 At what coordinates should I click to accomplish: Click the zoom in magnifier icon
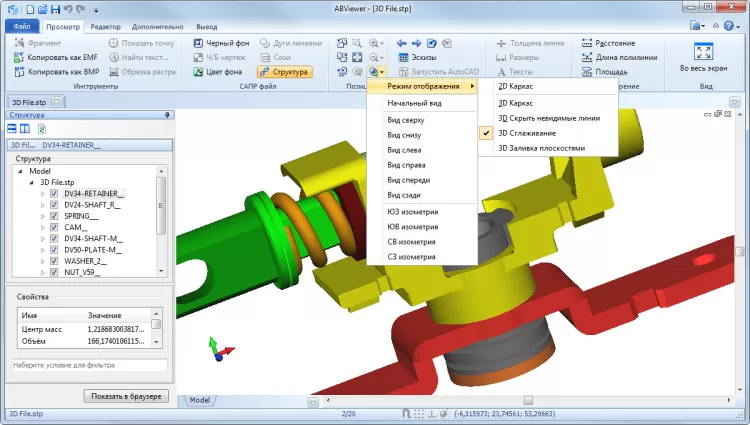[373, 43]
